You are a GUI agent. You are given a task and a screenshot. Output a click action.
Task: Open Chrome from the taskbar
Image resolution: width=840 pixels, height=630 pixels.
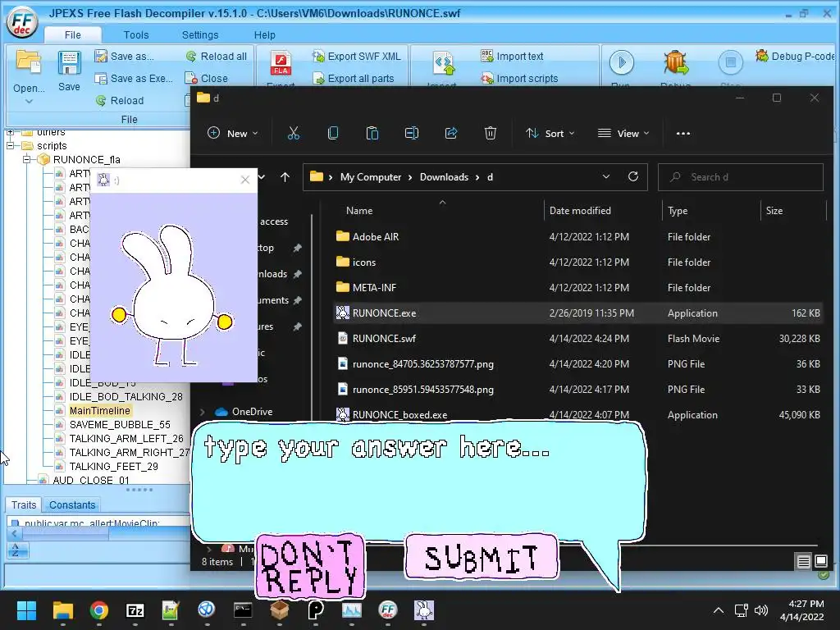point(99,610)
